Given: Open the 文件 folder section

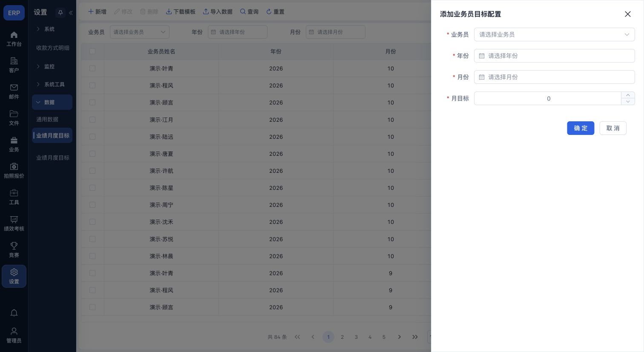Looking at the screenshot, I should click(14, 118).
